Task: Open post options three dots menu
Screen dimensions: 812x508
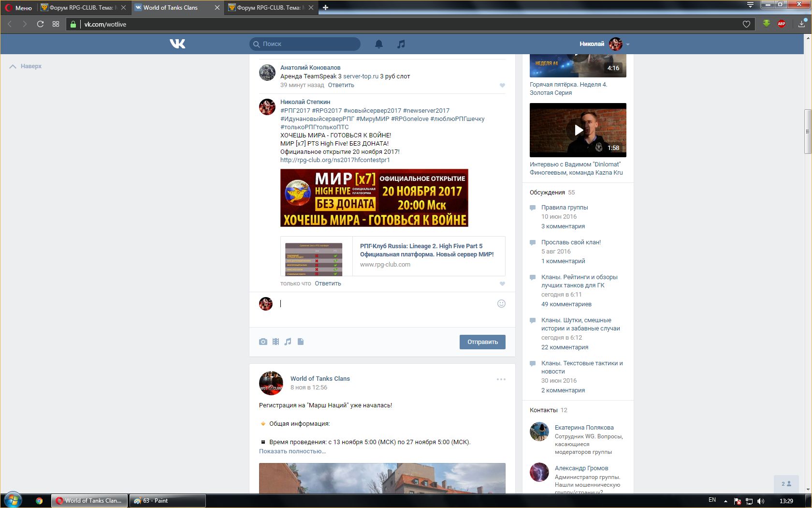Action: click(x=501, y=379)
